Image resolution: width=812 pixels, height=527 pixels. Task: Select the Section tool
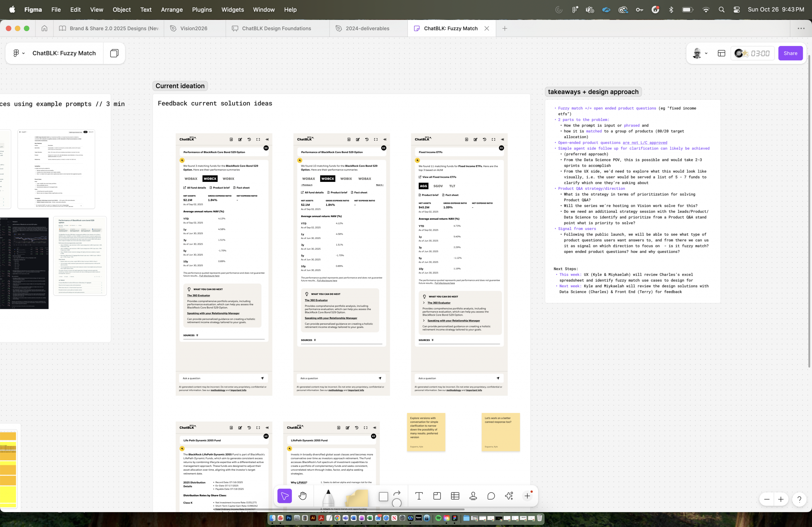coord(437,496)
